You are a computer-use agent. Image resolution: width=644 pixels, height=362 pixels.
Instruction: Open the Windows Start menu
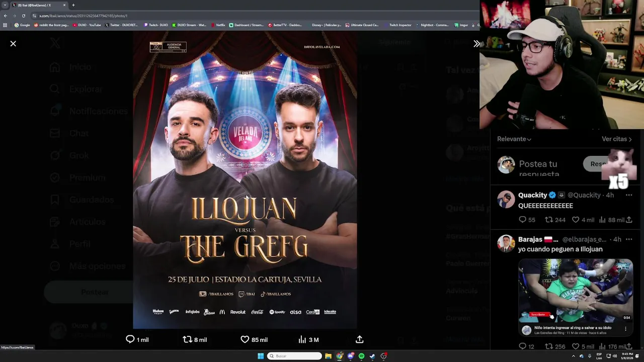[x=261, y=356]
